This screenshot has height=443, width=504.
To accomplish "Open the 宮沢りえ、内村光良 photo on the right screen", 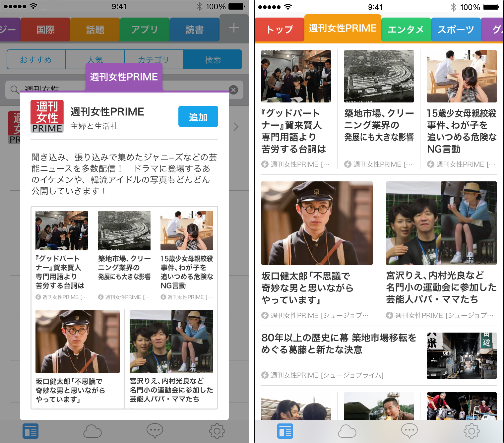I will 441,223.
